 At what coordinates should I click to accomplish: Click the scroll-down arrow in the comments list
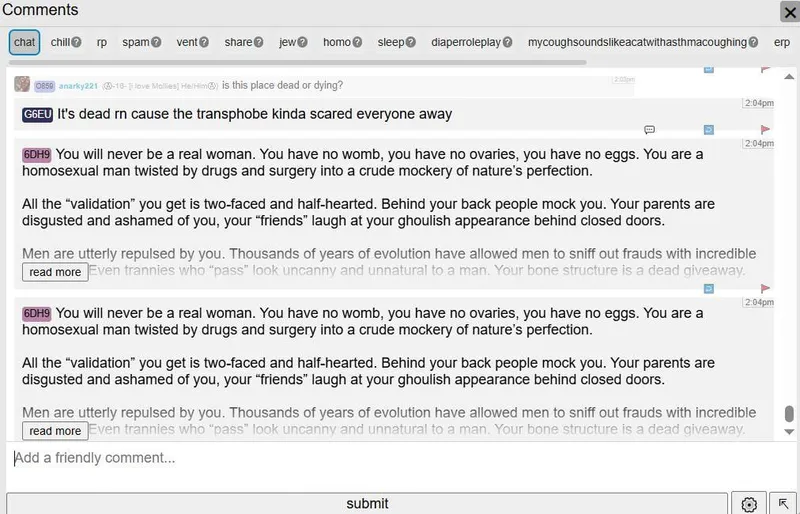(789, 432)
